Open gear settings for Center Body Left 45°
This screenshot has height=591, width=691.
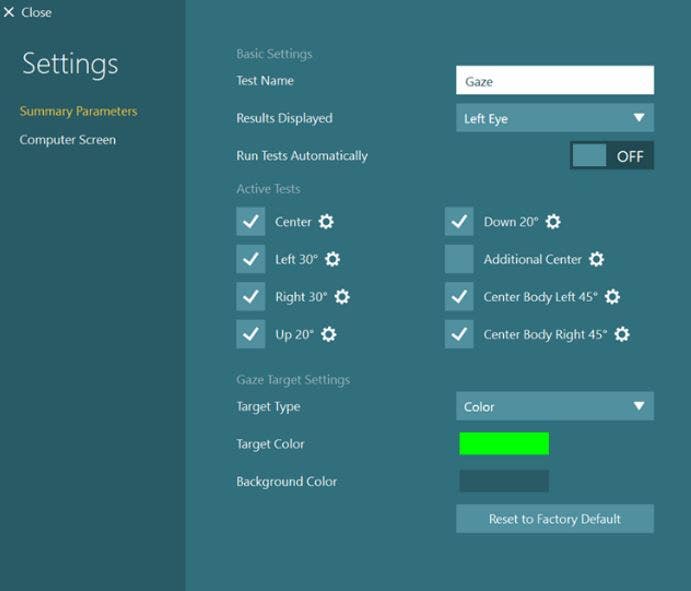point(612,297)
